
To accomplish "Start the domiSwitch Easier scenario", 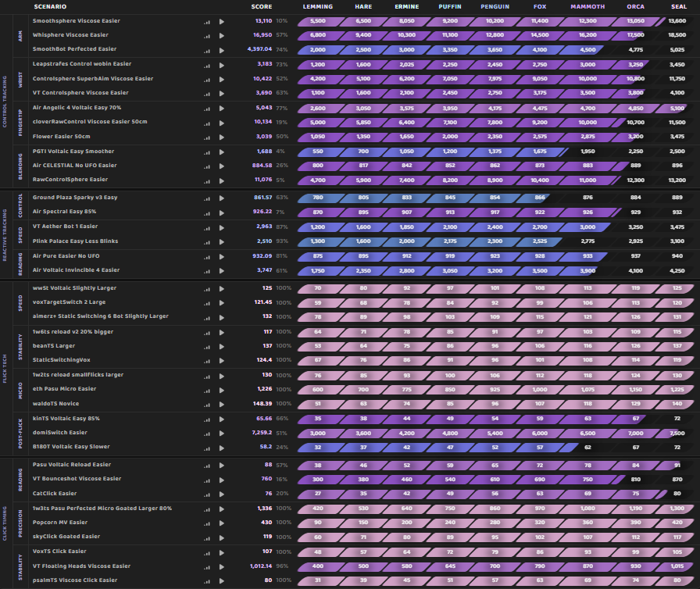I will pos(222,434).
